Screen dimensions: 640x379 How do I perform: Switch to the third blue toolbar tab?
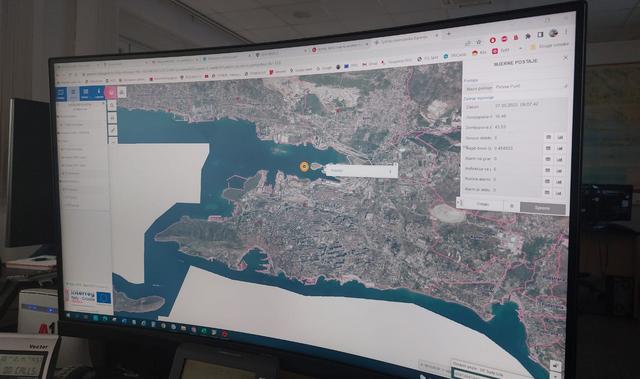(x=85, y=93)
